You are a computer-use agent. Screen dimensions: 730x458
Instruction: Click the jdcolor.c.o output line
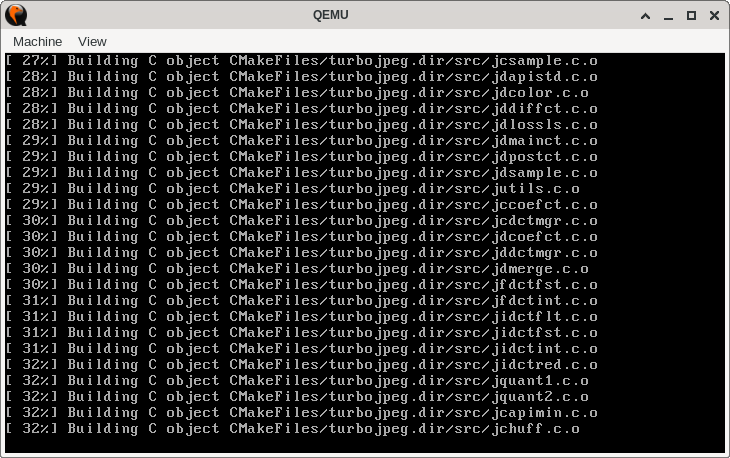coord(297,93)
